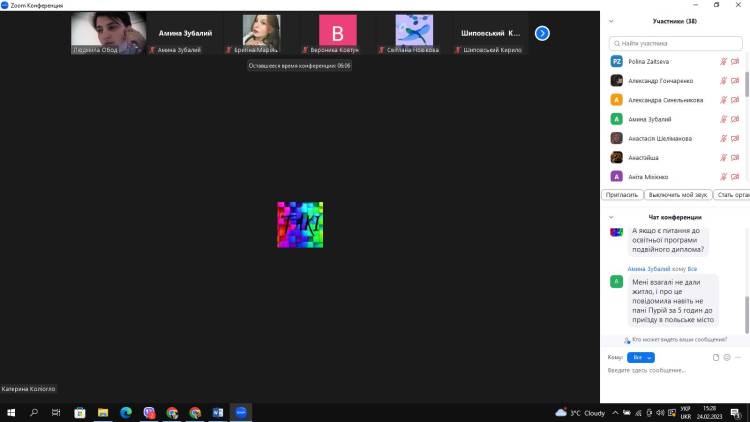Toggle camera icon for Александра Синельникова

point(735,100)
